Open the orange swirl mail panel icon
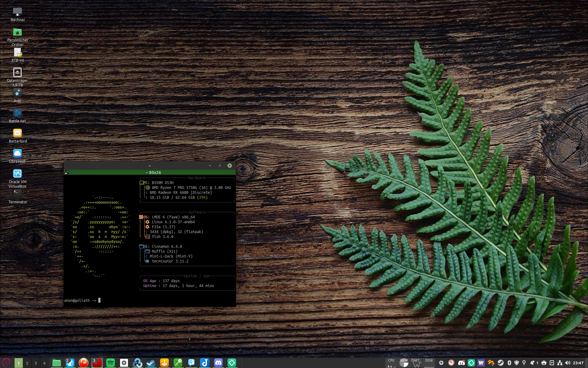This screenshot has width=588, height=368. point(84,363)
